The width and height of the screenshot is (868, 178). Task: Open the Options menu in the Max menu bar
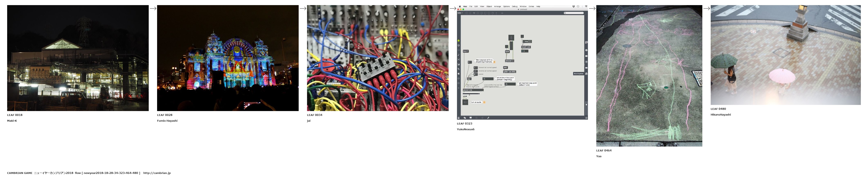click(506, 6)
